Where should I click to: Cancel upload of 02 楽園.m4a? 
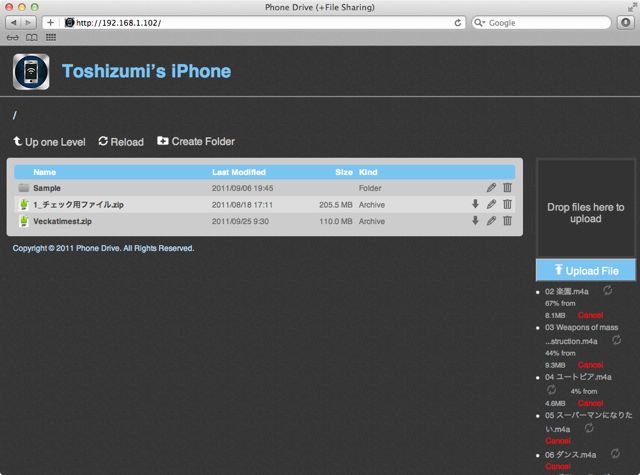(x=590, y=315)
